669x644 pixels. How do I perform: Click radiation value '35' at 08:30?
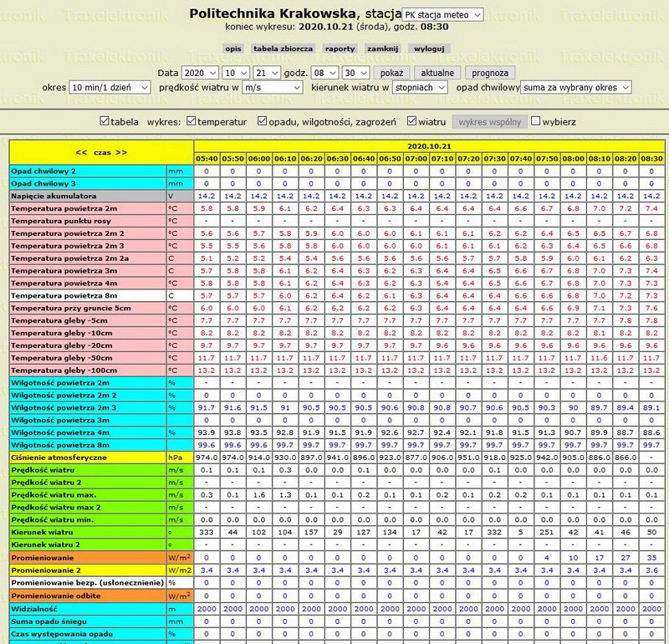point(651,557)
